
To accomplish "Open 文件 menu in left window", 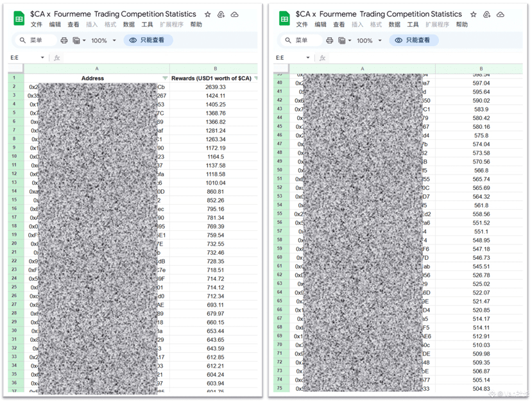I will (37, 24).
